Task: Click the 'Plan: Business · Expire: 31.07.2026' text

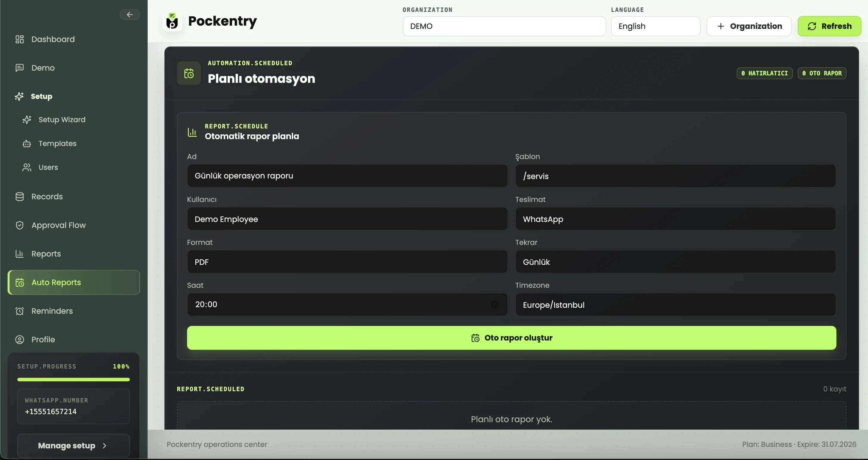Action: click(x=799, y=444)
